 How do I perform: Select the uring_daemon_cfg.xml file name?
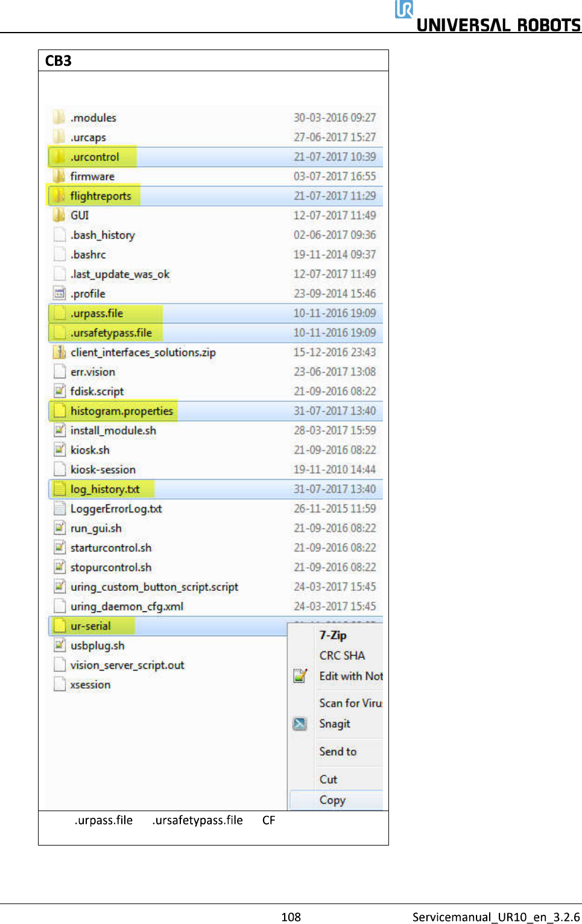click(127, 607)
